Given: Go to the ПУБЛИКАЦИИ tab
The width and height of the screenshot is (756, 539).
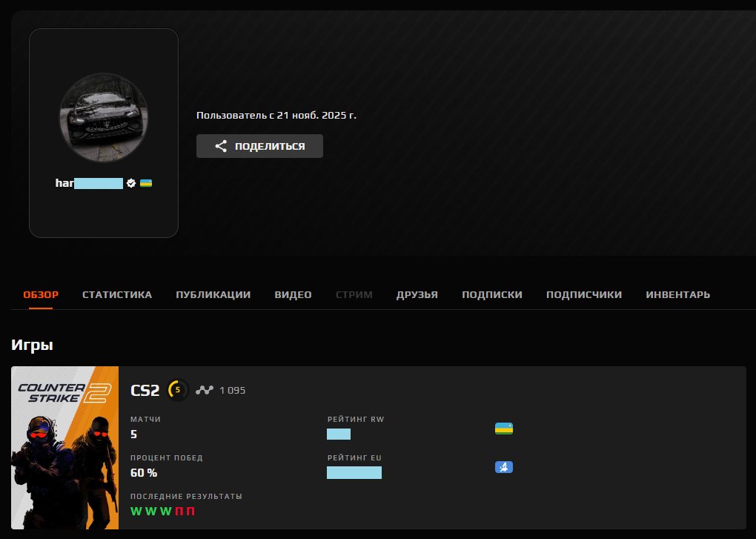Looking at the screenshot, I should coord(213,294).
